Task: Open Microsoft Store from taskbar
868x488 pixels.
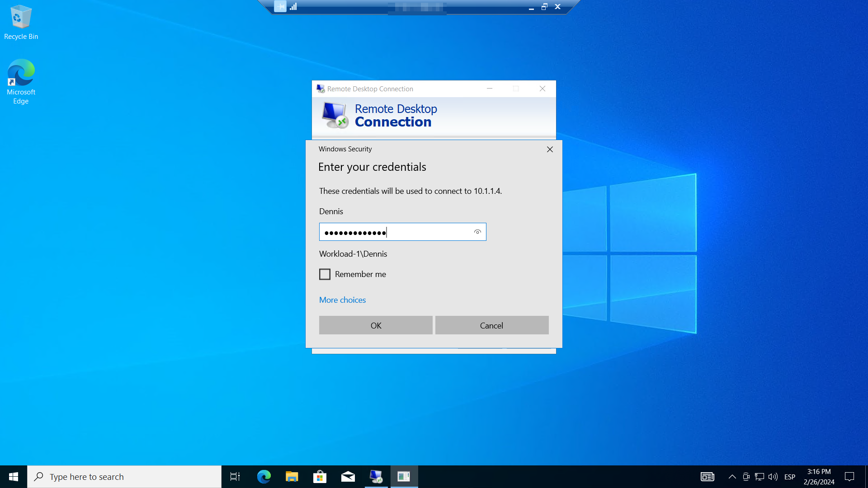Action: [x=320, y=477]
